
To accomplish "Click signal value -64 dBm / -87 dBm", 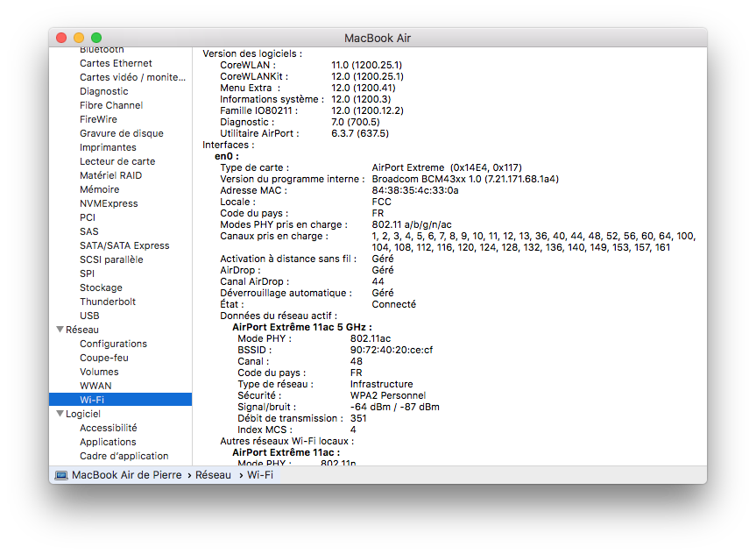I will click(x=395, y=407).
